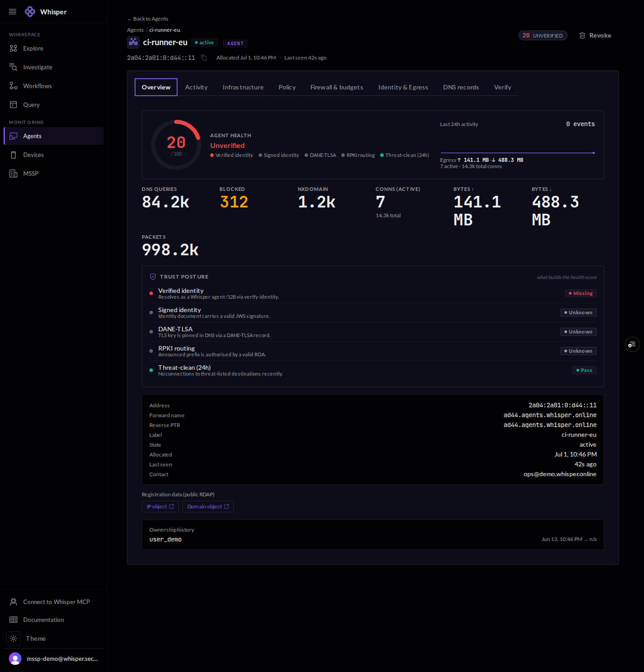644x672 pixels.
Task: Select Agents under Monitoring
Action: [54, 136]
